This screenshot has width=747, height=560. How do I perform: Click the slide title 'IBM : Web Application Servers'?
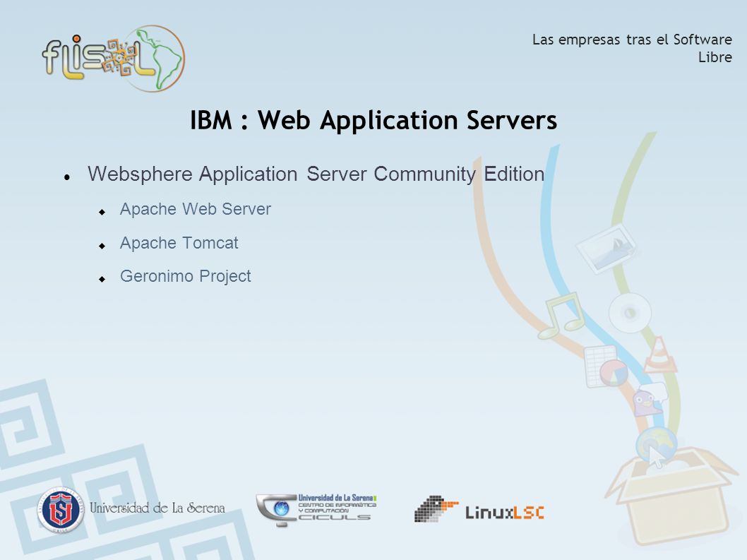tap(373, 119)
